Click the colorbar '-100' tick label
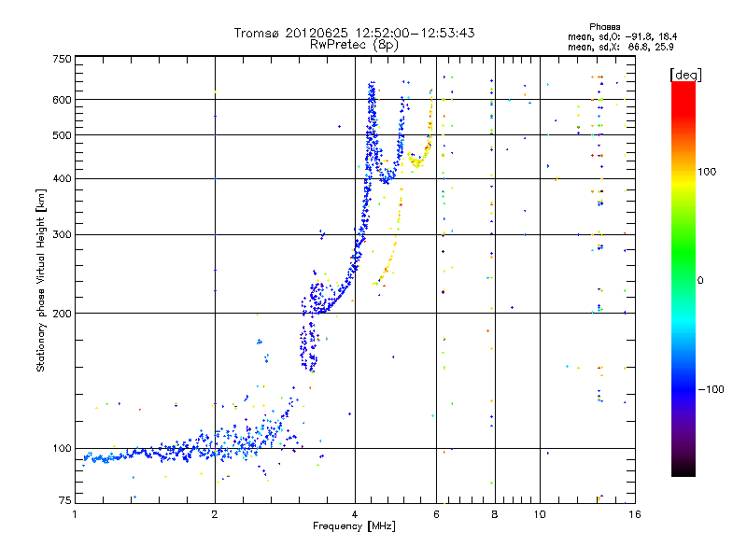 711,389
